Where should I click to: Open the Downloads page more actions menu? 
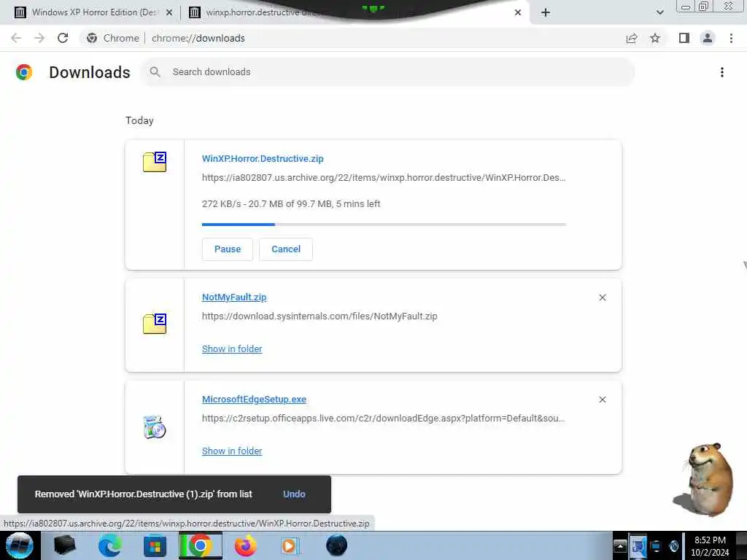coord(722,72)
